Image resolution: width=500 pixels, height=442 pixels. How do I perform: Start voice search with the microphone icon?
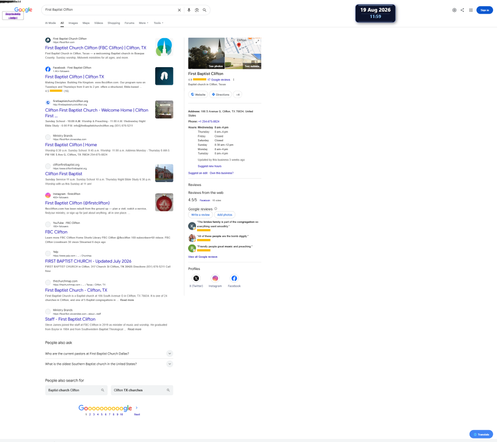189,10
